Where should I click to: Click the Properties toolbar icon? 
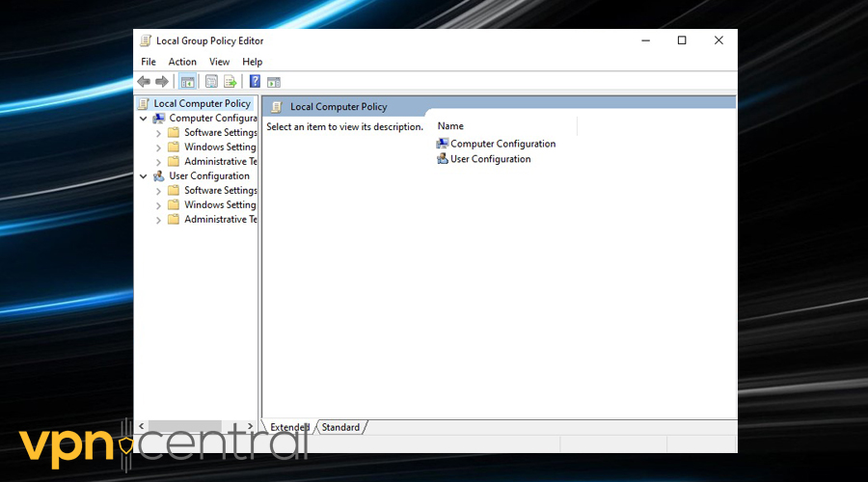tap(211, 82)
